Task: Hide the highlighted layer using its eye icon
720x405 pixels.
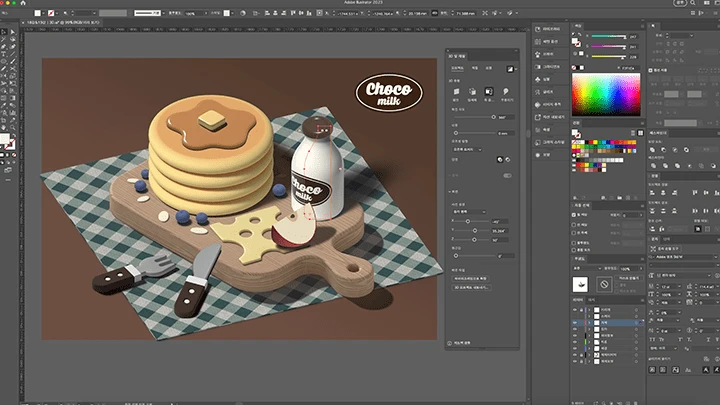Action: (575, 323)
